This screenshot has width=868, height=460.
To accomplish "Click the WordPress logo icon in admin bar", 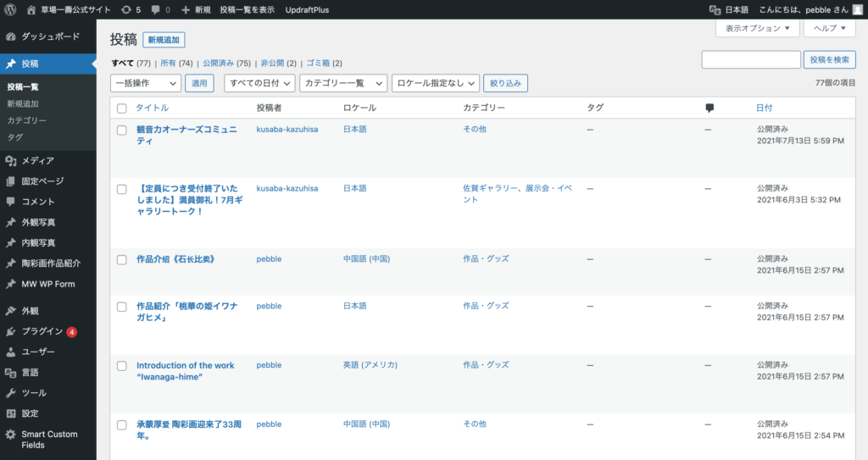I will pos(10,9).
